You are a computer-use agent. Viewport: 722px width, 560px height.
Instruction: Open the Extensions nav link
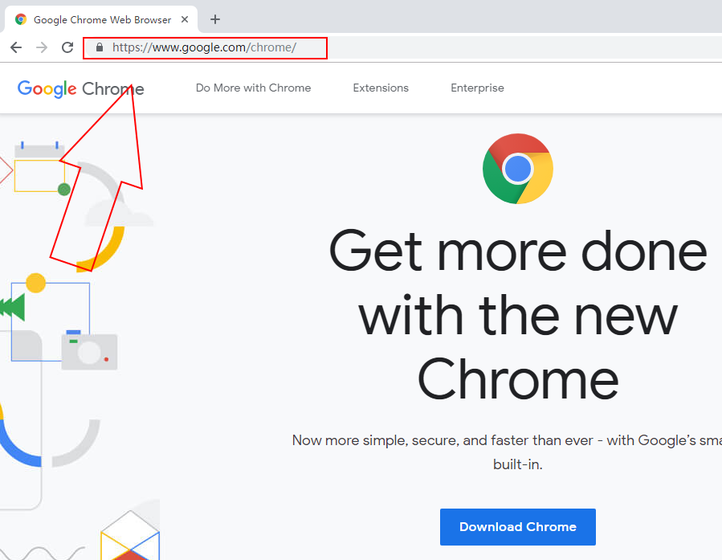[x=381, y=88]
